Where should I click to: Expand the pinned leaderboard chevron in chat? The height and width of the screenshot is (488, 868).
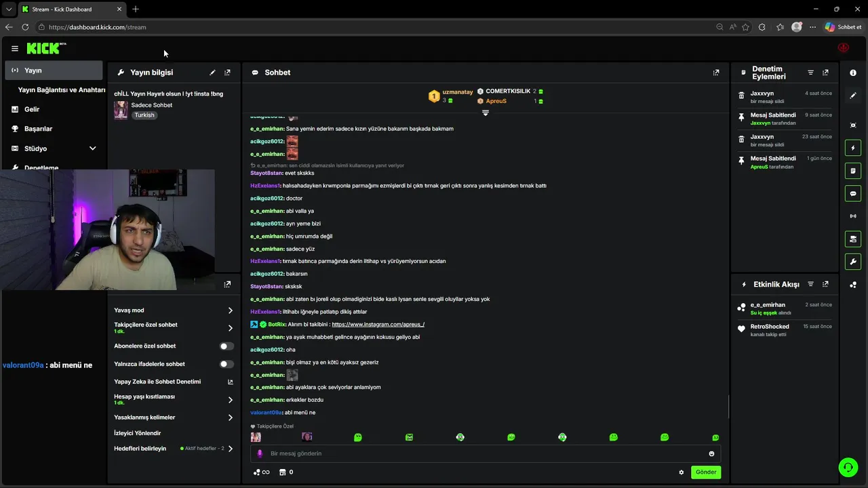(x=486, y=113)
